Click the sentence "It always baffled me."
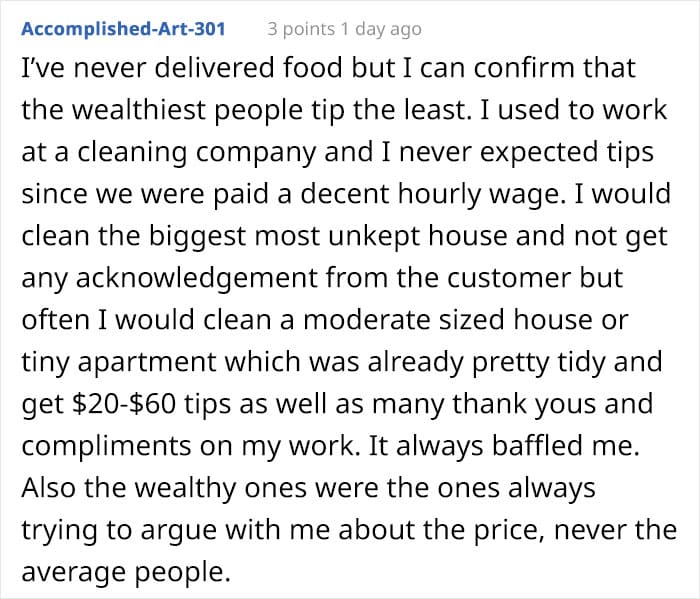700x599 pixels. [x=504, y=446]
